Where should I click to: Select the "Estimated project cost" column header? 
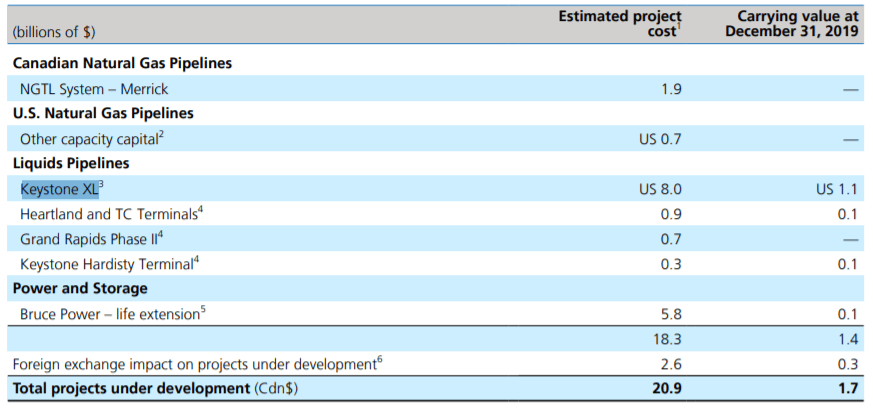(620, 23)
